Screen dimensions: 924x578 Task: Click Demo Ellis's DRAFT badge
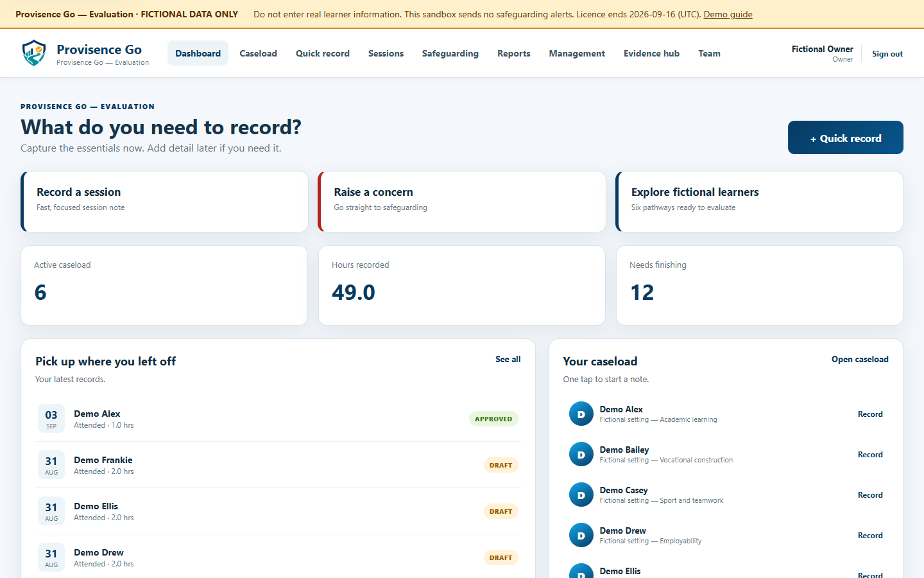[x=501, y=511]
